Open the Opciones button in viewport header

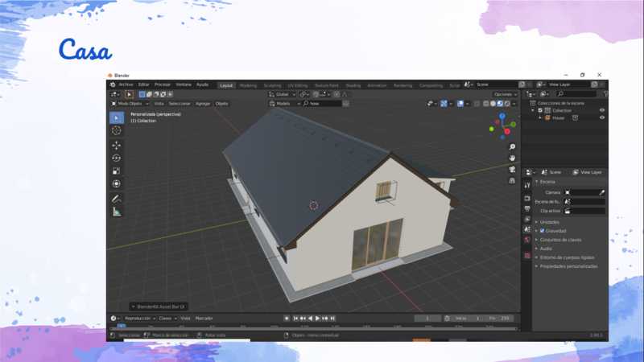click(x=506, y=94)
